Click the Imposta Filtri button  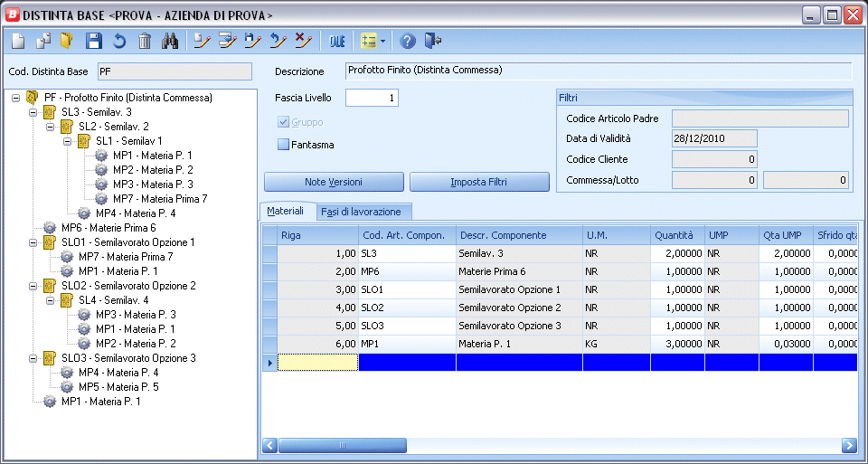coord(479,182)
